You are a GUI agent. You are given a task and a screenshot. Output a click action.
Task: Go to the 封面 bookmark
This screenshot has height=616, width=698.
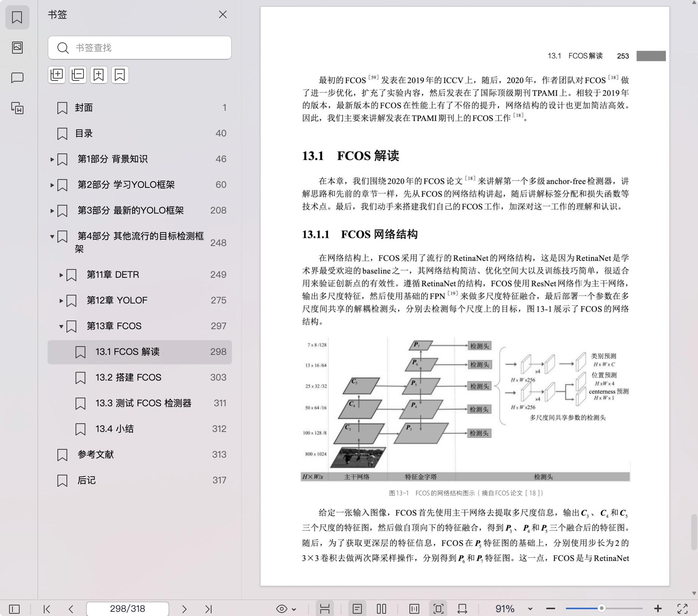point(140,108)
